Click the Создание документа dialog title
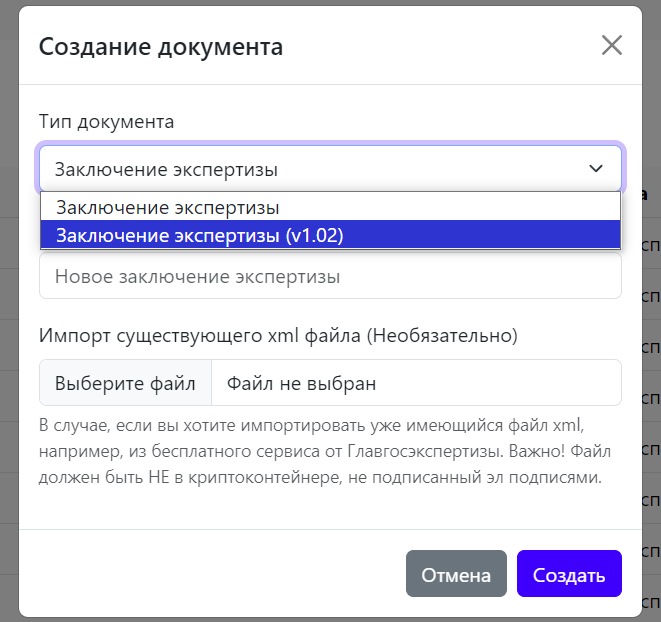 160,46
